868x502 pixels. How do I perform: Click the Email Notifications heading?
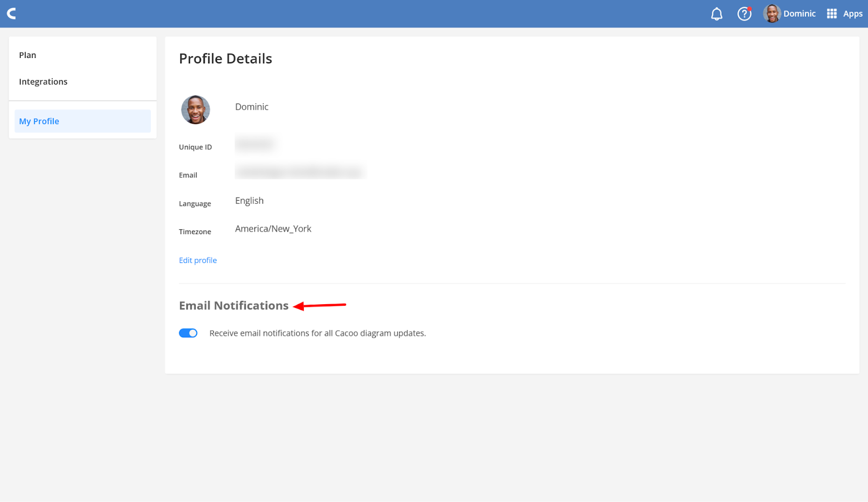[x=234, y=306]
